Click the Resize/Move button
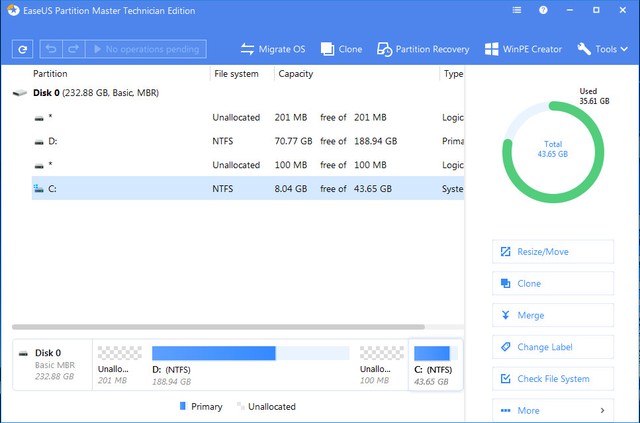The width and height of the screenshot is (640, 423). (553, 252)
